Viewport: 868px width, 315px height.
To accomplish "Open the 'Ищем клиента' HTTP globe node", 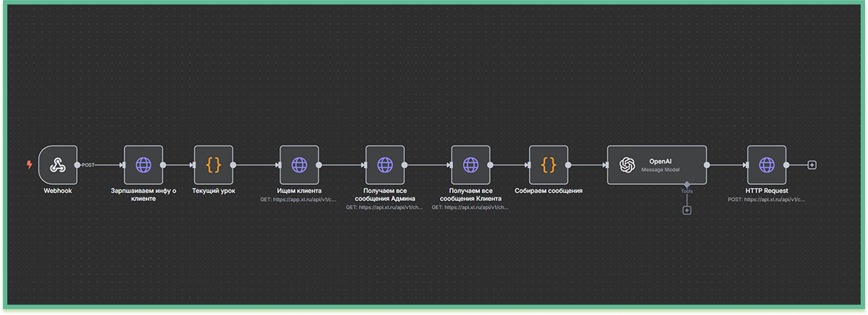I will click(x=299, y=165).
